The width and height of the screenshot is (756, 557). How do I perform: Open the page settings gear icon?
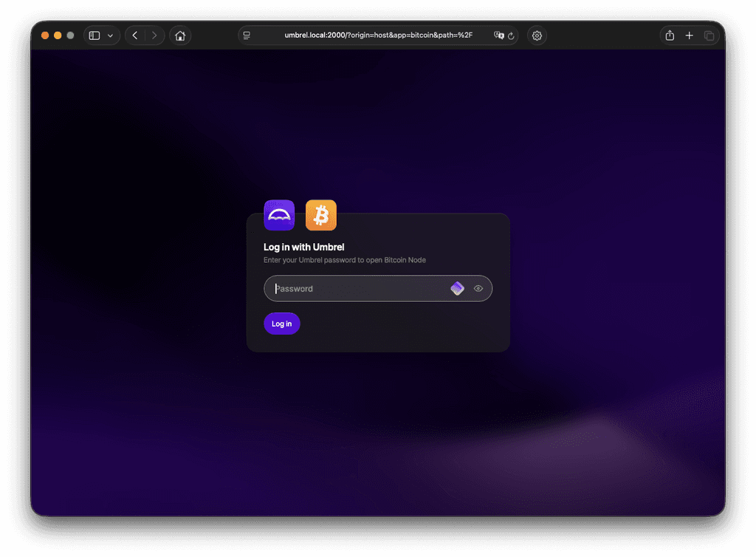[x=537, y=35]
